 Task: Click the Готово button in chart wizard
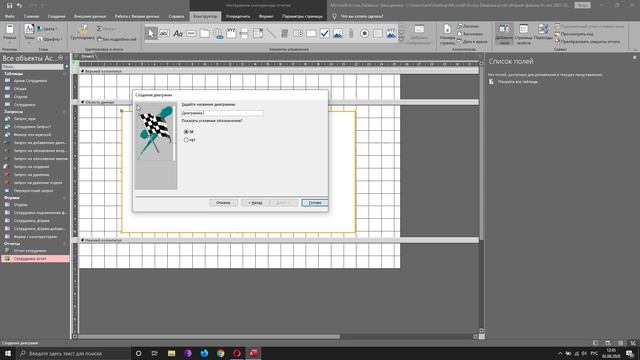315,202
